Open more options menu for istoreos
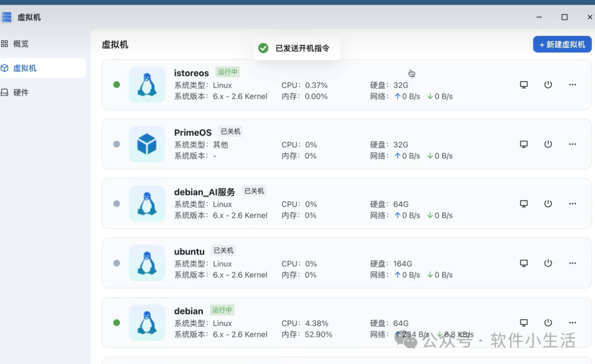Viewport: 595px width, 364px height. pyautogui.click(x=572, y=85)
